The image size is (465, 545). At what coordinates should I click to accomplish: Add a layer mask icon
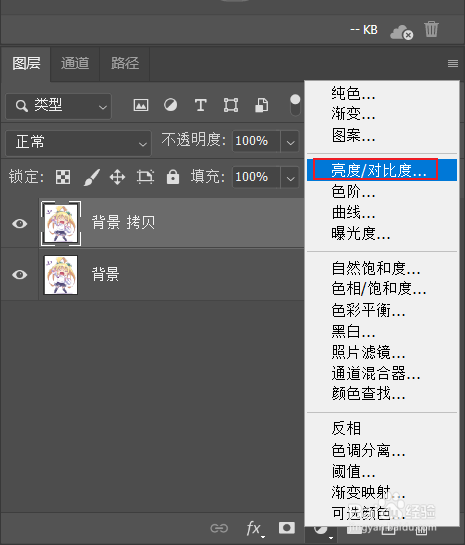[287, 528]
